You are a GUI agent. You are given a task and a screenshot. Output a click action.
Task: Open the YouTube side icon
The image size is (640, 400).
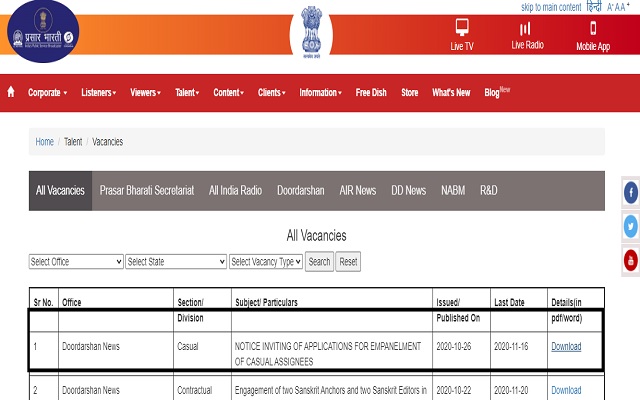tap(631, 260)
